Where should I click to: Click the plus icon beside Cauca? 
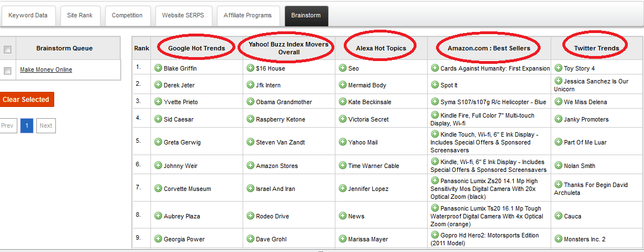click(x=558, y=216)
